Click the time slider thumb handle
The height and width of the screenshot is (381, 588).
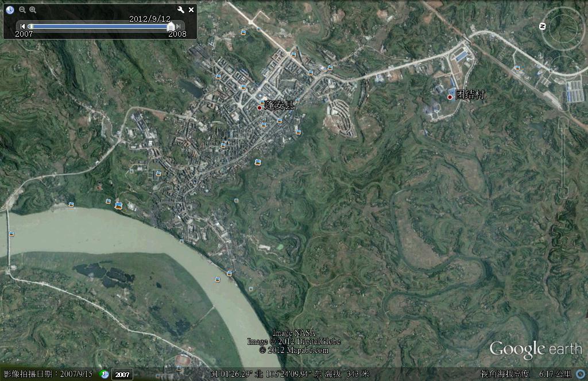pos(170,26)
